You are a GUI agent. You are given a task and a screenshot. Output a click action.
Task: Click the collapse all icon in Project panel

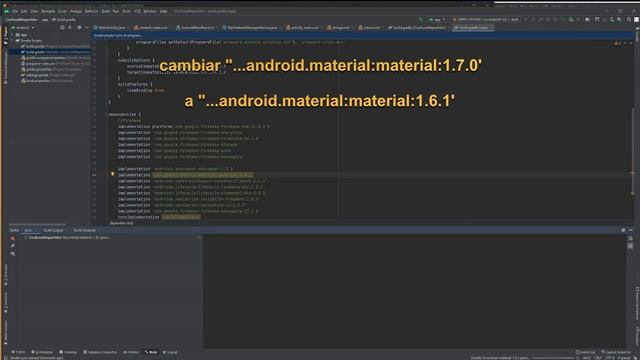(x=70, y=28)
